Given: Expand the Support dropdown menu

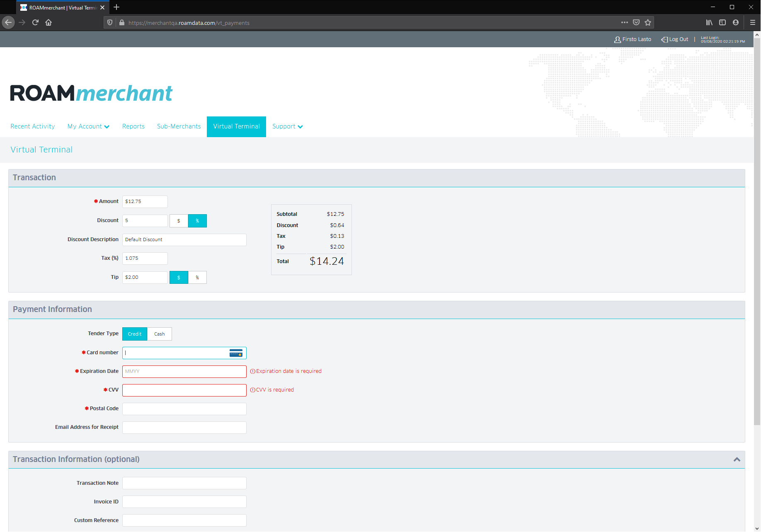Looking at the screenshot, I should (288, 126).
